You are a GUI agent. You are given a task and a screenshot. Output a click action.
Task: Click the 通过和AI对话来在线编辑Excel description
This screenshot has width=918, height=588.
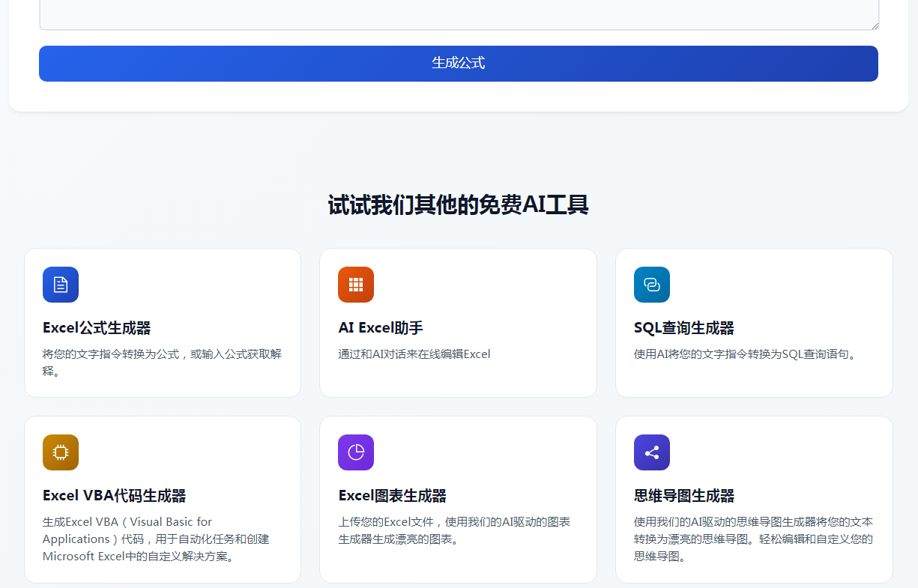pyautogui.click(x=414, y=354)
